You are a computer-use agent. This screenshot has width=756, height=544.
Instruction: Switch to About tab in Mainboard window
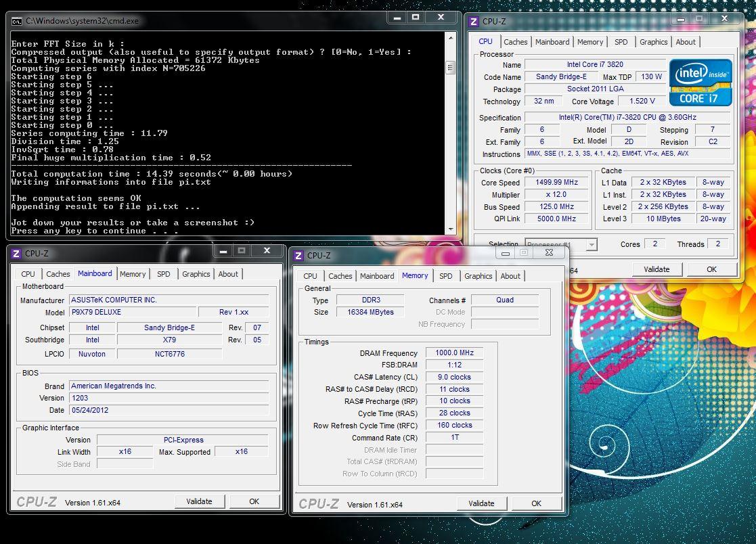pyautogui.click(x=228, y=274)
